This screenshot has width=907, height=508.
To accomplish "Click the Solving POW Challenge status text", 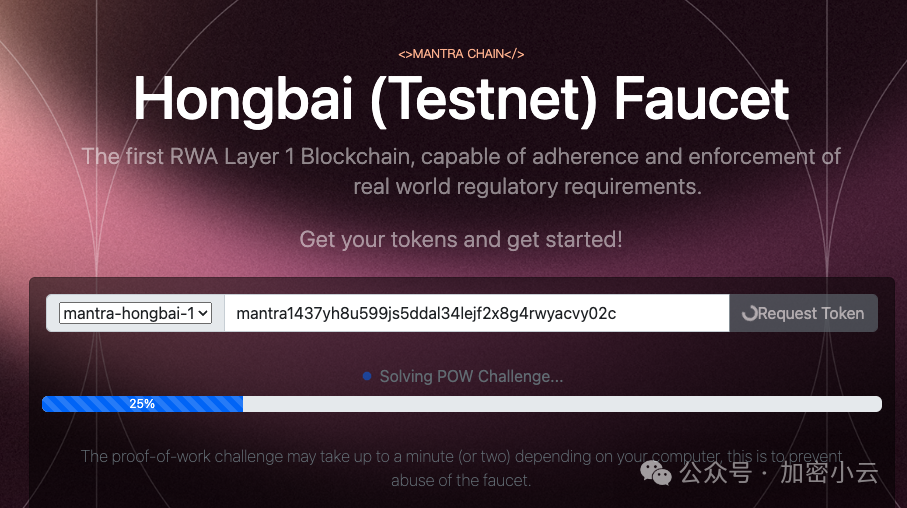I will [x=471, y=377].
